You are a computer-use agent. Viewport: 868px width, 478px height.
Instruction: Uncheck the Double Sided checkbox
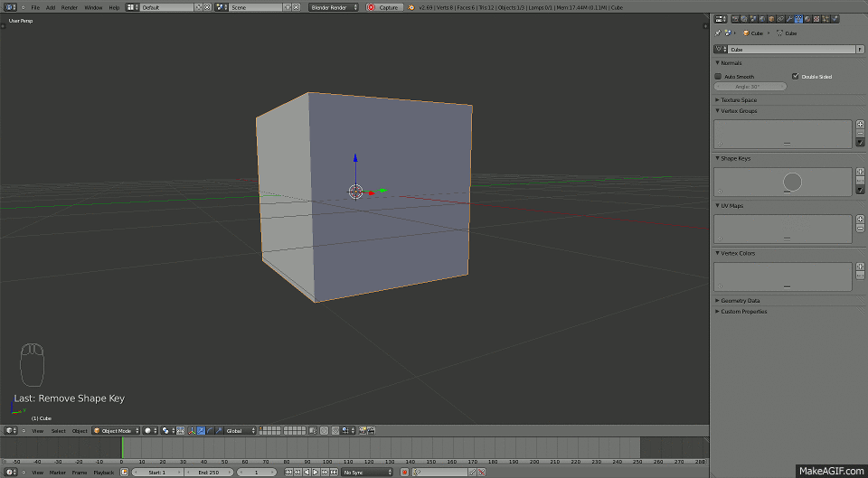[x=795, y=77]
